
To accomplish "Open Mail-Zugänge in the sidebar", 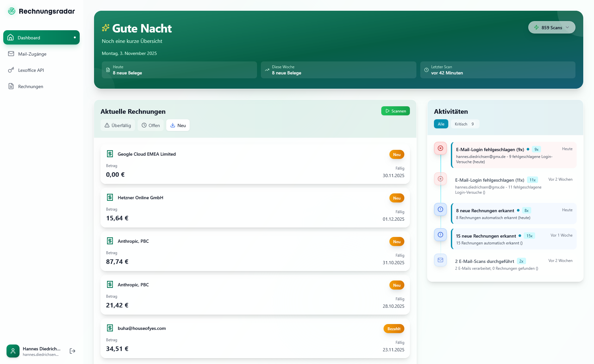I will pos(32,54).
